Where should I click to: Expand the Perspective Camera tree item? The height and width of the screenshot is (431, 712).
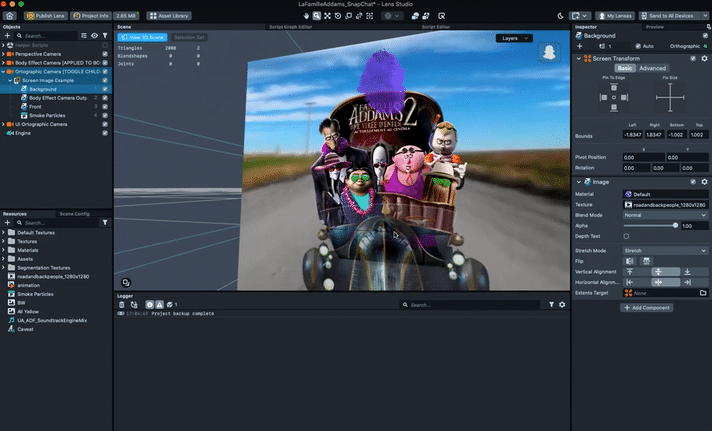4,54
